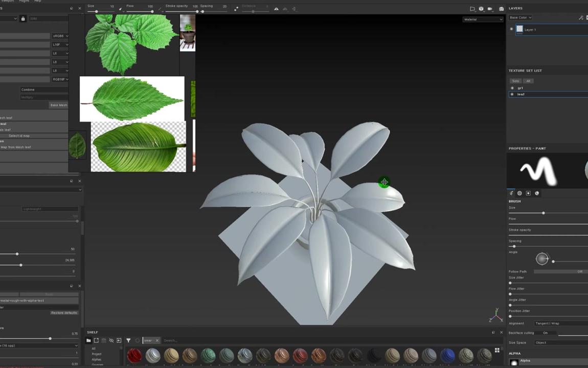Screen dimensions: 588x368
Task: Click the video camera settings icon
Action: pos(490,9)
